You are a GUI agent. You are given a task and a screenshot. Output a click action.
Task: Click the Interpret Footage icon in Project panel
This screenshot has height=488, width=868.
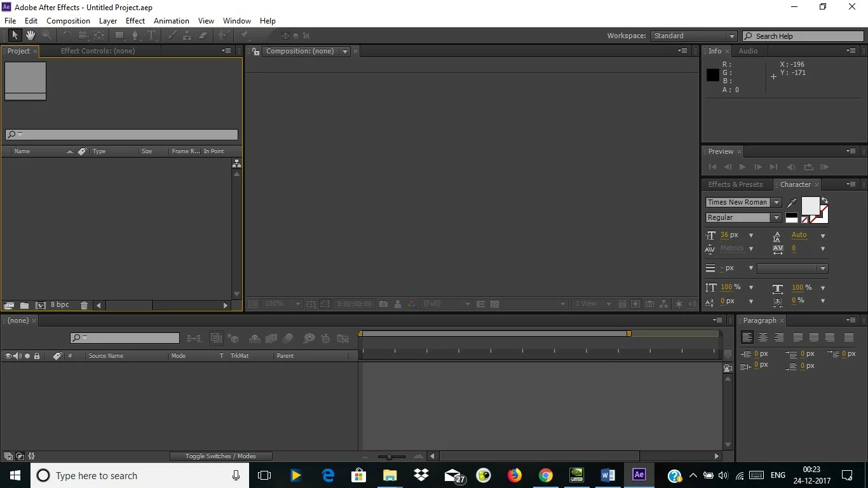point(9,306)
